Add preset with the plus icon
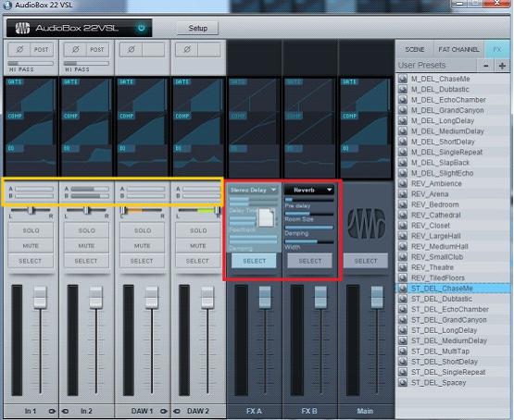Viewport: 514px width, 420px height. tap(502, 66)
